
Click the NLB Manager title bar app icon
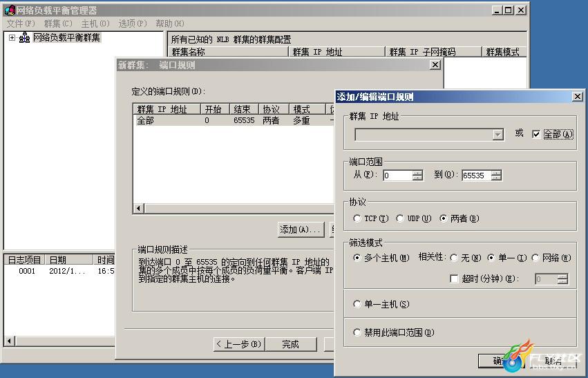[x=10, y=10]
